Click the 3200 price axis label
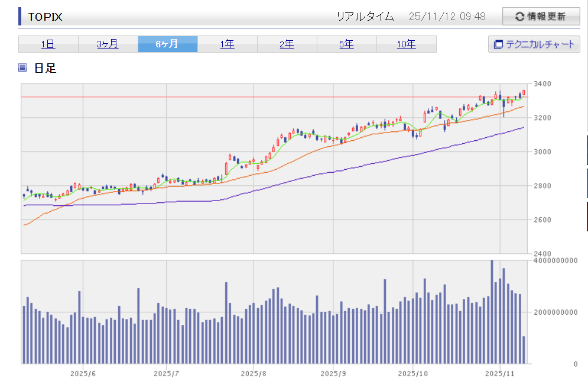Image resolution: width=588 pixels, height=381 pixels. point(542,118)
